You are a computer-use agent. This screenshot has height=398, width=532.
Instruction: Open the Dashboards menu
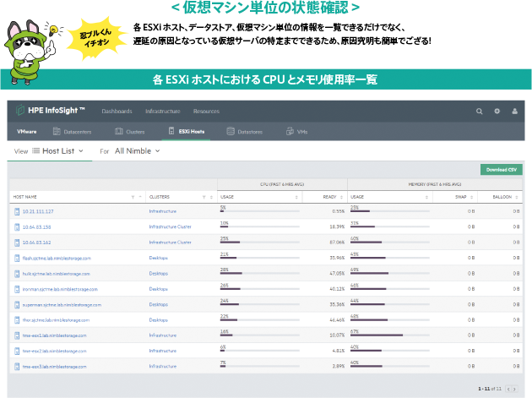coord(117,112)
